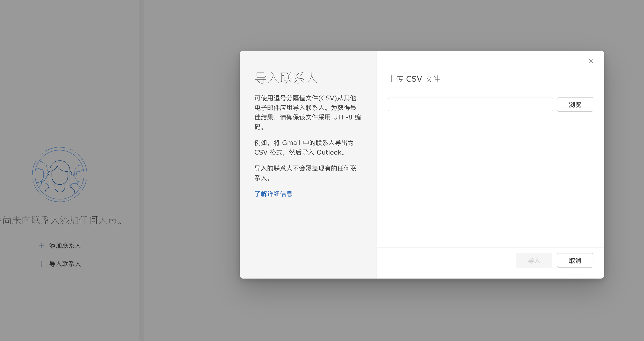Click the plus icon beside 导入联系人
The height and width of the screenshot is (341, 644).
[x=42, y=264]
